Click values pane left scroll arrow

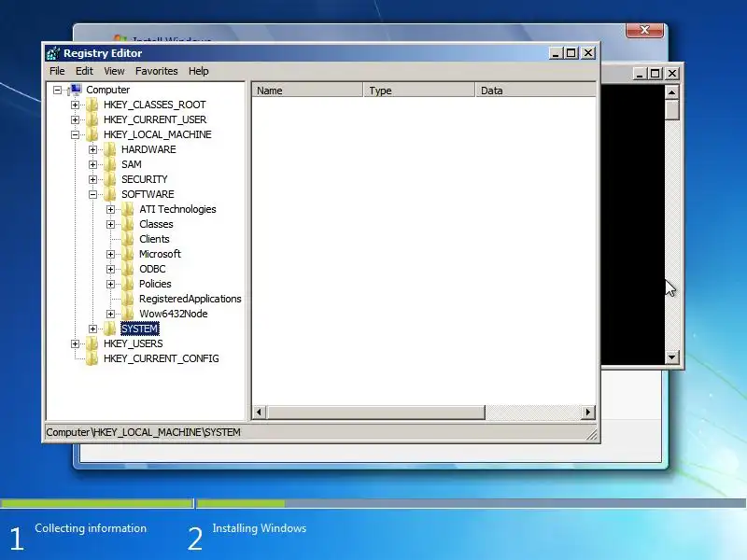[260, 413]
